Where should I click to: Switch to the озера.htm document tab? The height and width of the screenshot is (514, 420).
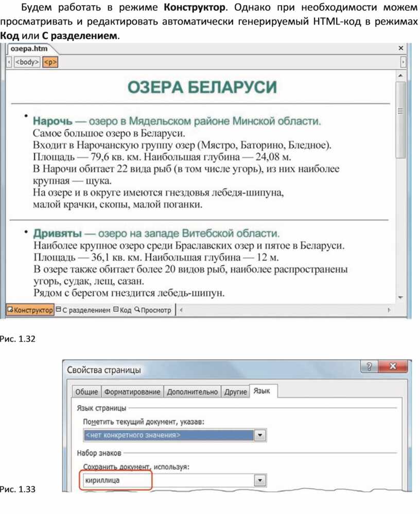tap(29, 49)
